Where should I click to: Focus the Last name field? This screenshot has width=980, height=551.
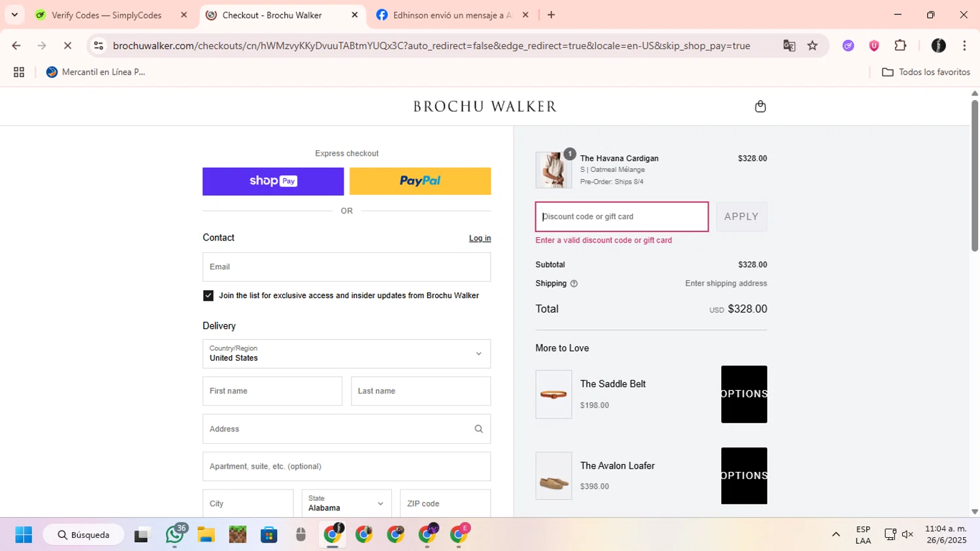421,391
